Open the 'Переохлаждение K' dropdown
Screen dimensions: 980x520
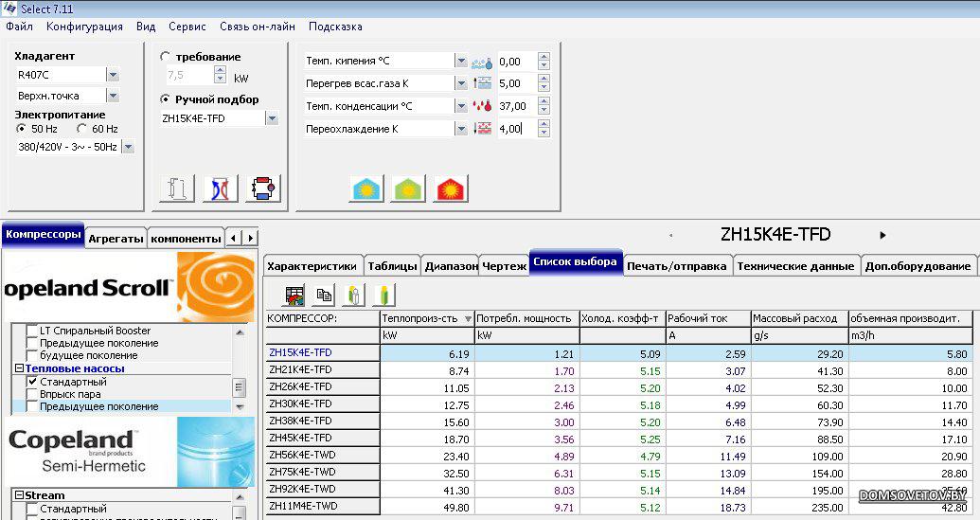pyautogui.click(x=461, y=129)
